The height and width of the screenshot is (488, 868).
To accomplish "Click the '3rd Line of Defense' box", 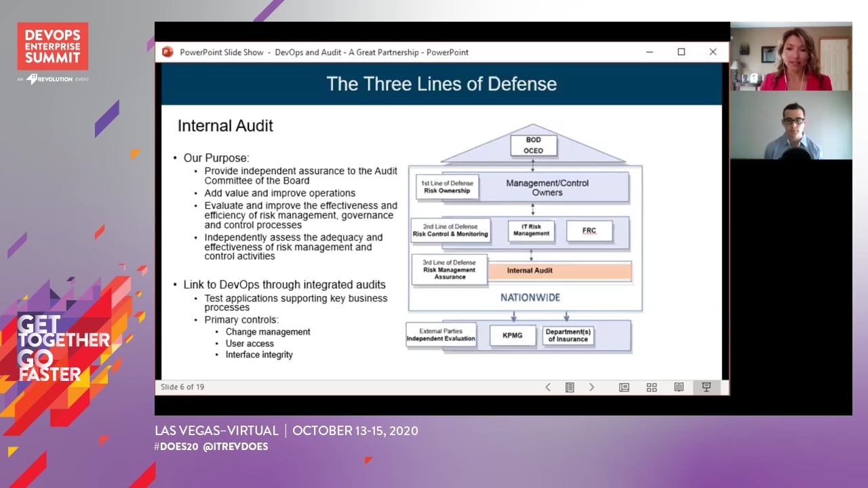I will coord(450,270).
